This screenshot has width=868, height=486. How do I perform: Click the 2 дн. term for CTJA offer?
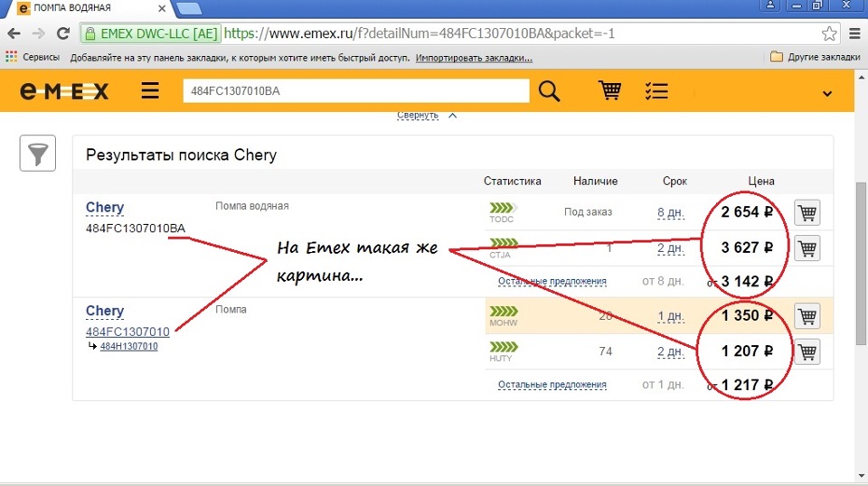[670, 248]
